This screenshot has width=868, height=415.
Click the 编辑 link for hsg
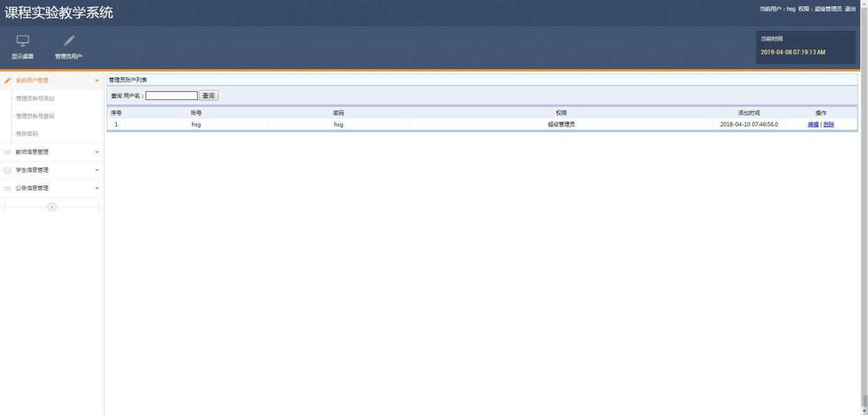[x=813, y=124]
